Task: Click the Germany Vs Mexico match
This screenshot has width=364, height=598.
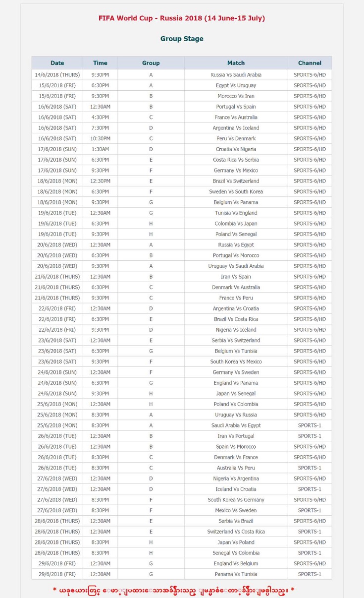Action: point(236,171)
